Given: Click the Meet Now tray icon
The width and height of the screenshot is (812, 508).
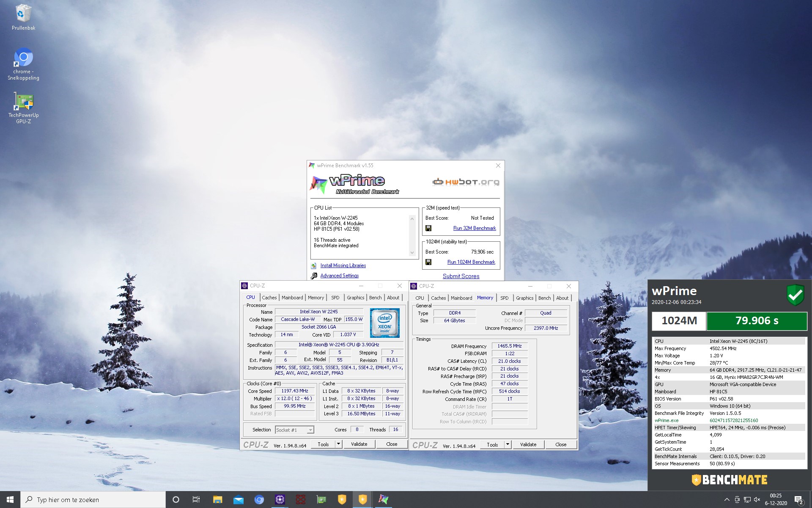Looking at the screenshot, I should tap(737, 500).
